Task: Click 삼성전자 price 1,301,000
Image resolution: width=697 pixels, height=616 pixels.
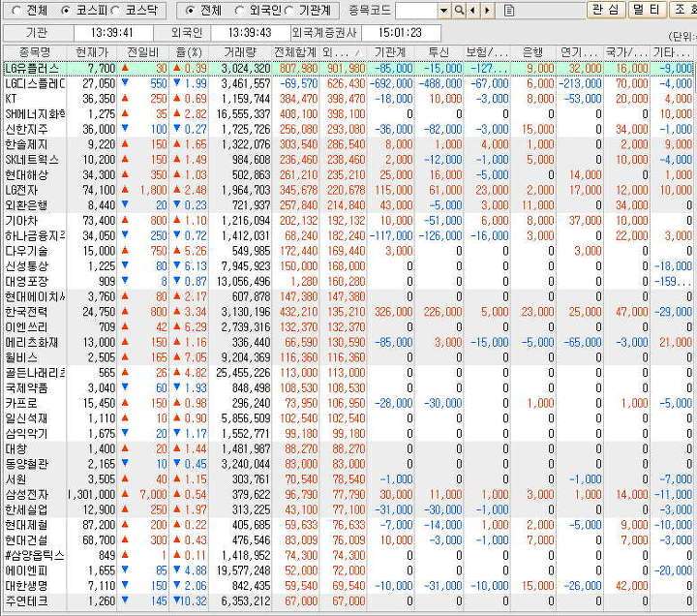Action: tap(92, 495)
